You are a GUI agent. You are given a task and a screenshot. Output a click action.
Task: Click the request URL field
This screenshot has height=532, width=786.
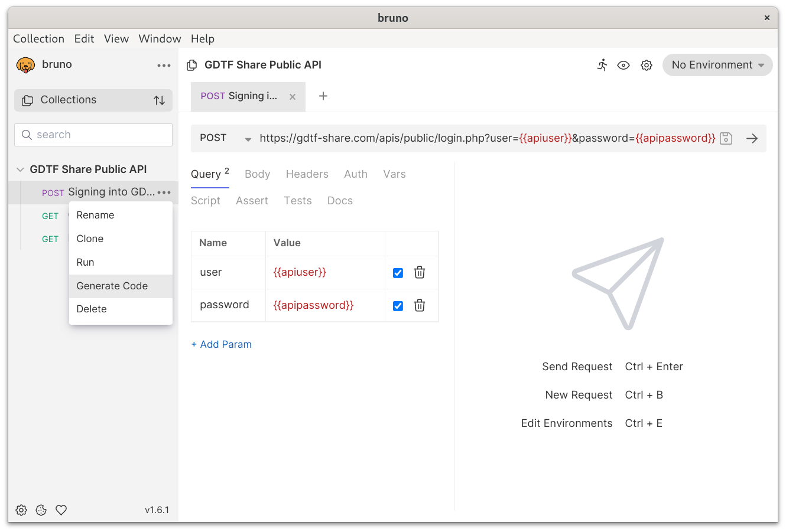tap(488, 138)
